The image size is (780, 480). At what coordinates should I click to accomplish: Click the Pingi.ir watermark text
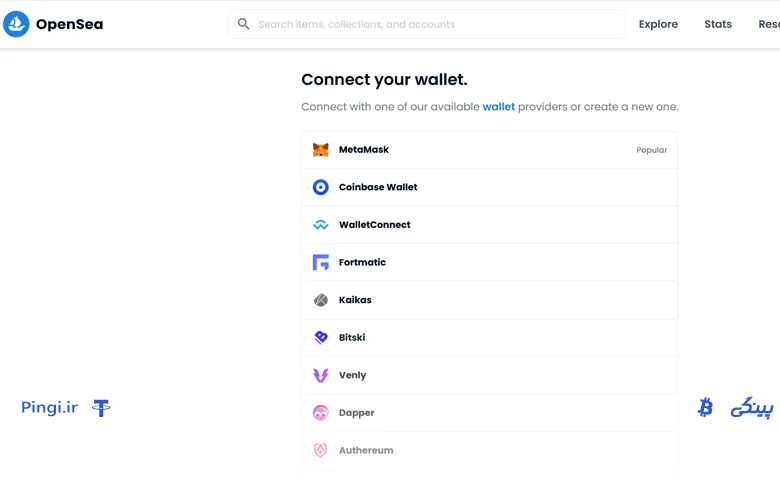49,408
